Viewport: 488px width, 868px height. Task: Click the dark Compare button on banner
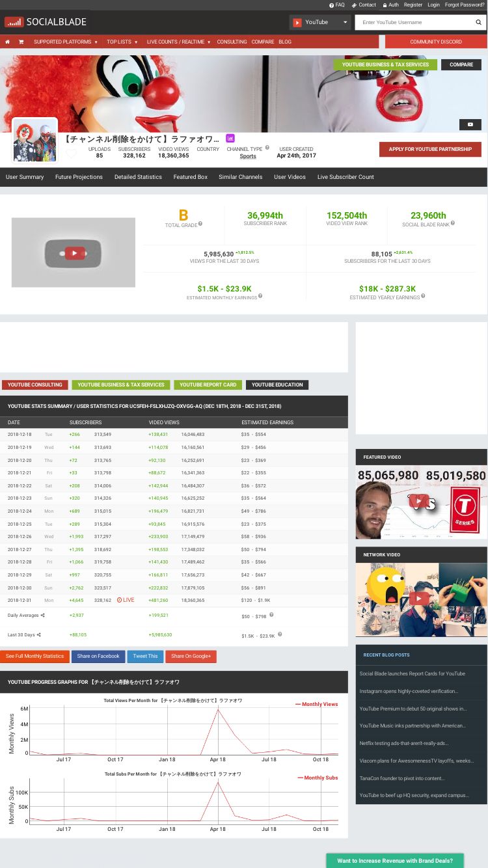[461, 64]
